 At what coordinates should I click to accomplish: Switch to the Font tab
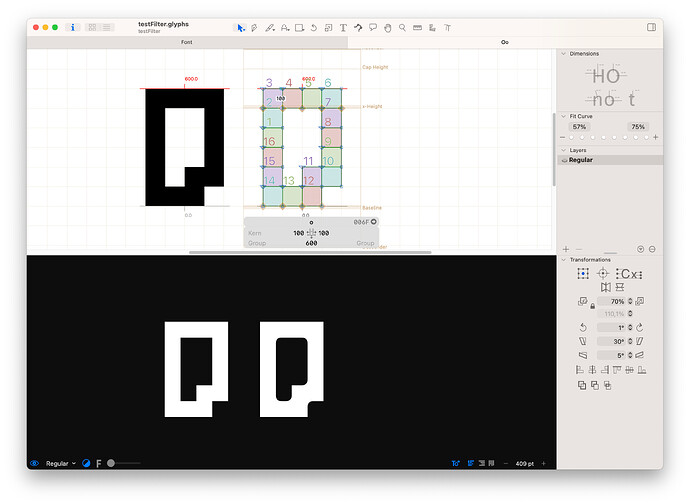tap(187, 43)
